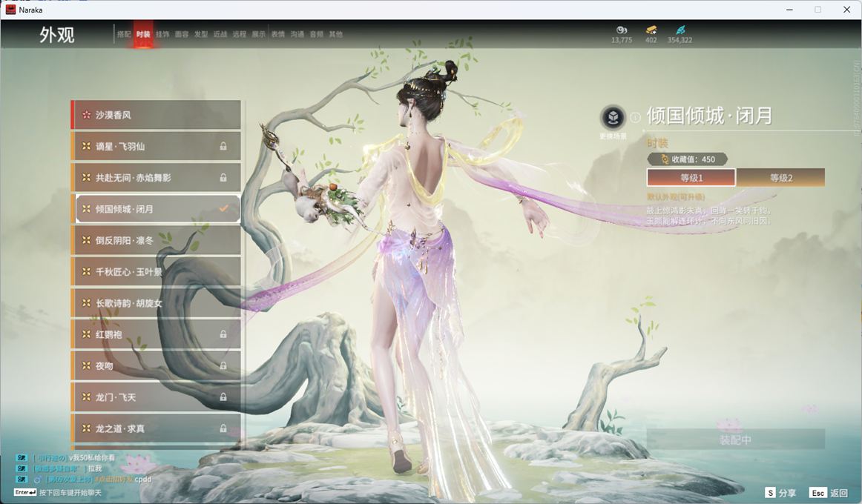Click the collection value 收藏值 badge icon
This screenshot has width=862, height=504.
click(665, 159)
